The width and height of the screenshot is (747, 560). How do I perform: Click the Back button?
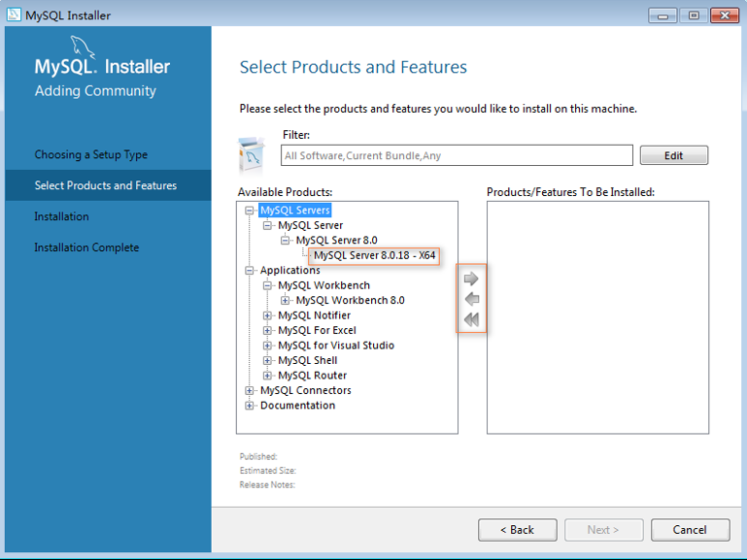(x=518, y=530)
